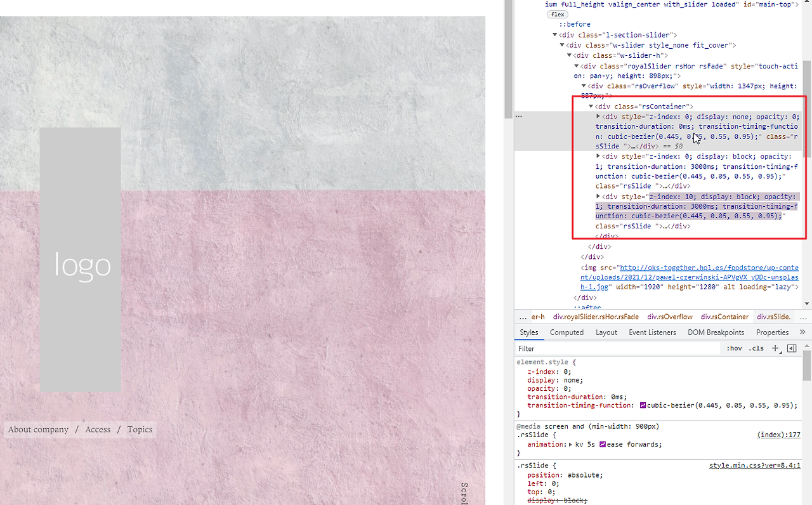Click the left breadcrumb overflow ellipsis
The image size is (812, 505).
tap(523, 317)
